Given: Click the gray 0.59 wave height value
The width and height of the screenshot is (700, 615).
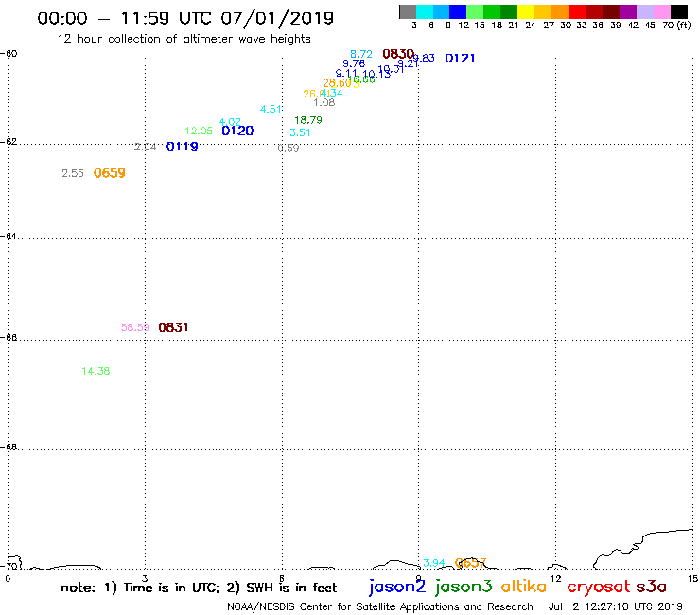Looking at the screenshot, I should coord(289,149).
